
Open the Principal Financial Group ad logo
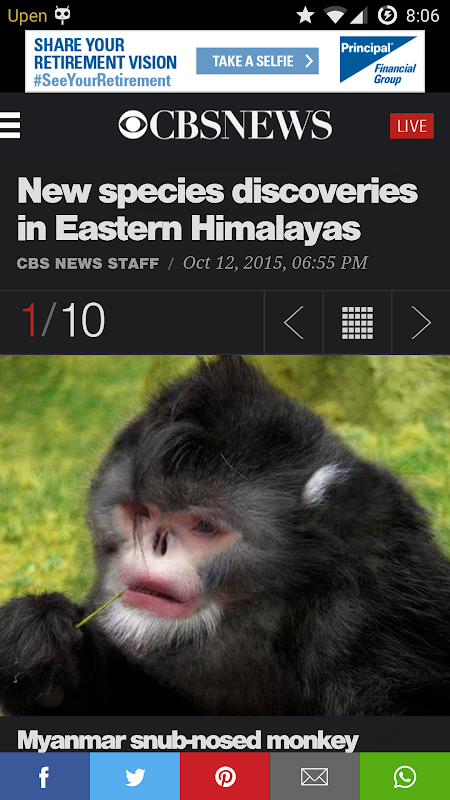click(x=378, y=61)
